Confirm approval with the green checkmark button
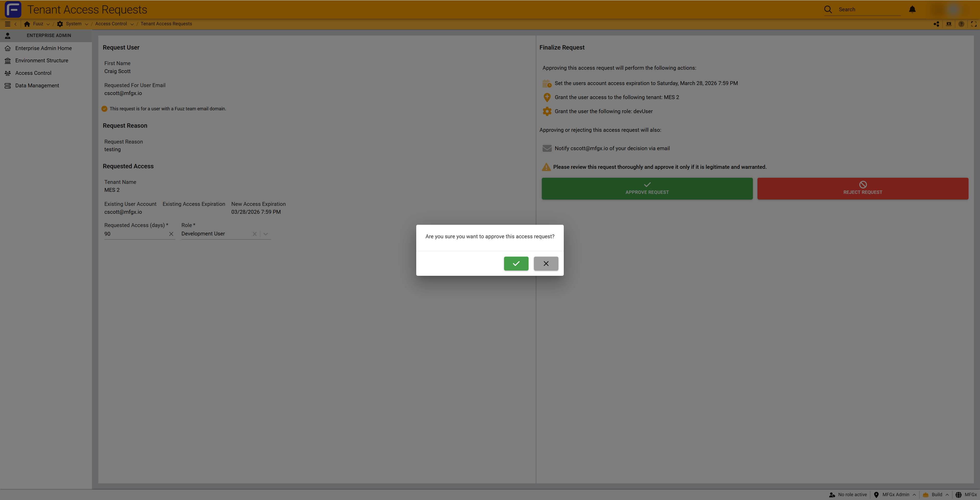Viewport: 980px width, 500px height. tap(516, 263)
